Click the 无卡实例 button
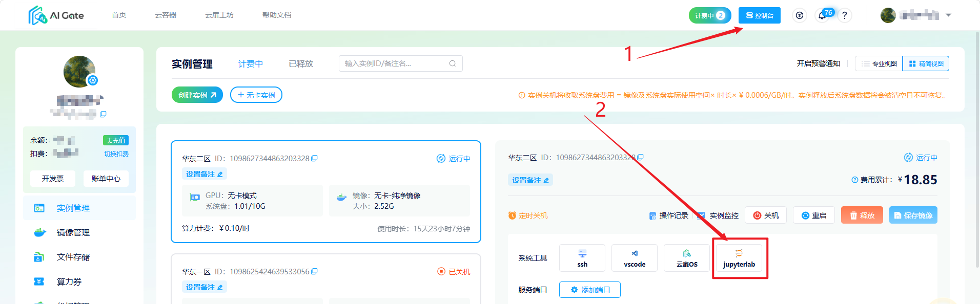 pyautogui.click(x=256, y=95)
